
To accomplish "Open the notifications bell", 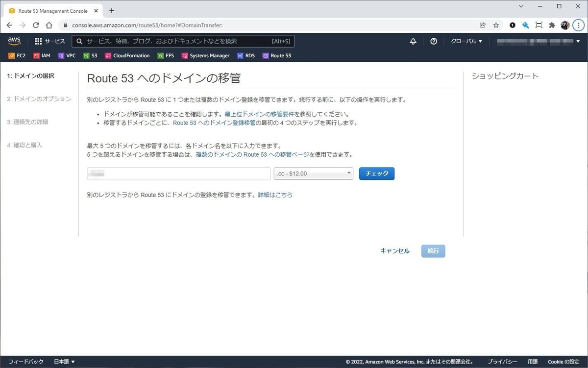I will click(413, 41).
